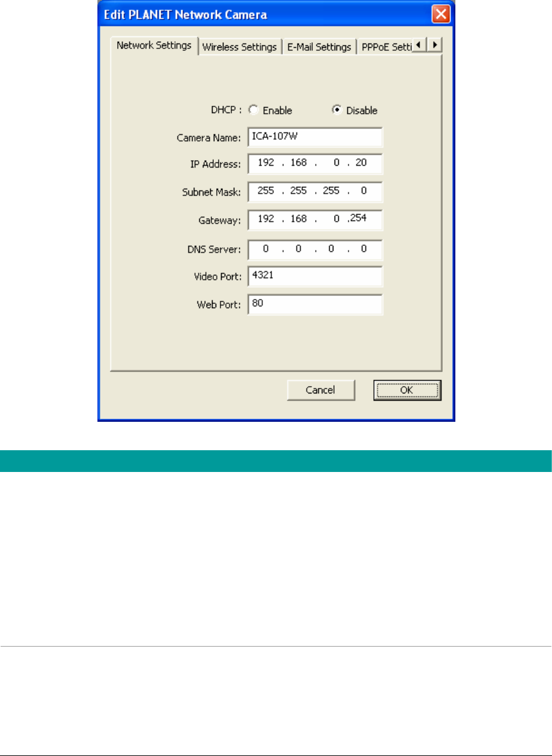Viewport: 552px width, 756px height.
Task: Select the DHCP Disable radio button
Action: (x=337, y=110)
